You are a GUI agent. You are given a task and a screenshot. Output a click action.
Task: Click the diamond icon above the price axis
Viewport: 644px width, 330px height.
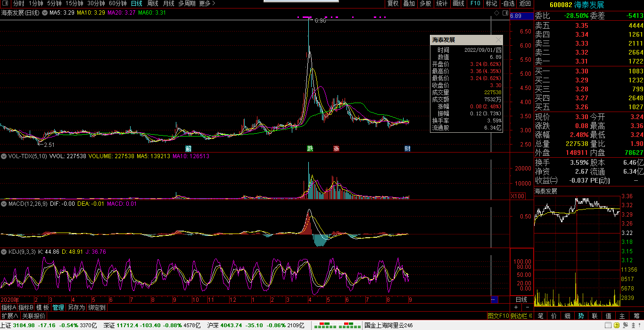tap(496, 13)
